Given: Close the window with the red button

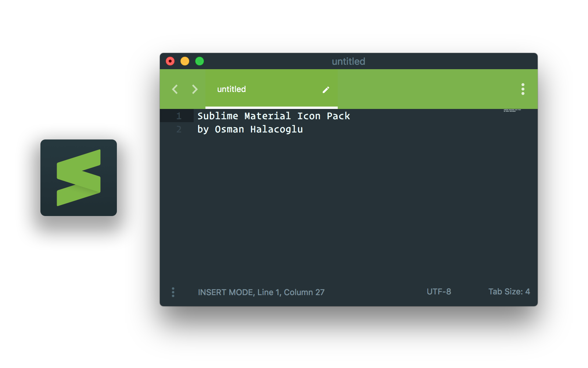Looking at the screenshot, I should [x=170, y=61].
